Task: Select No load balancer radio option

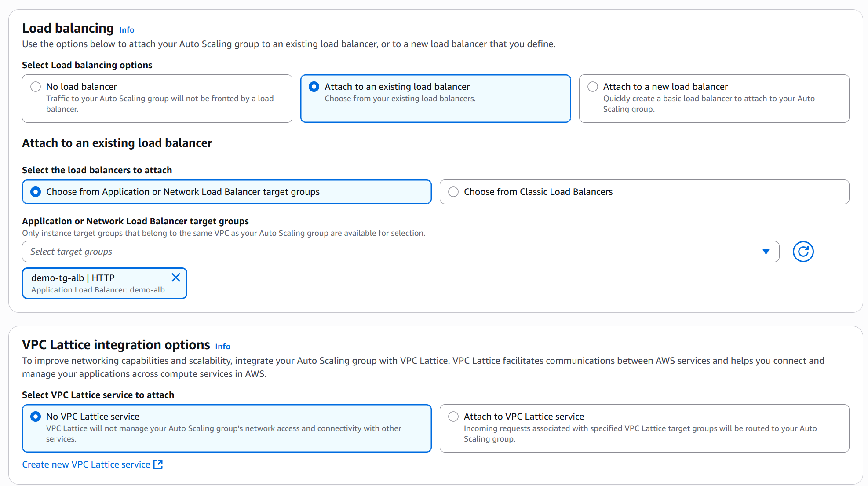Action: 36,87
